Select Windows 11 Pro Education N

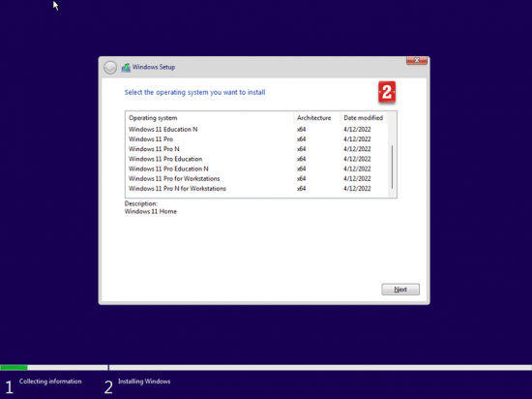tap(256, 169)
